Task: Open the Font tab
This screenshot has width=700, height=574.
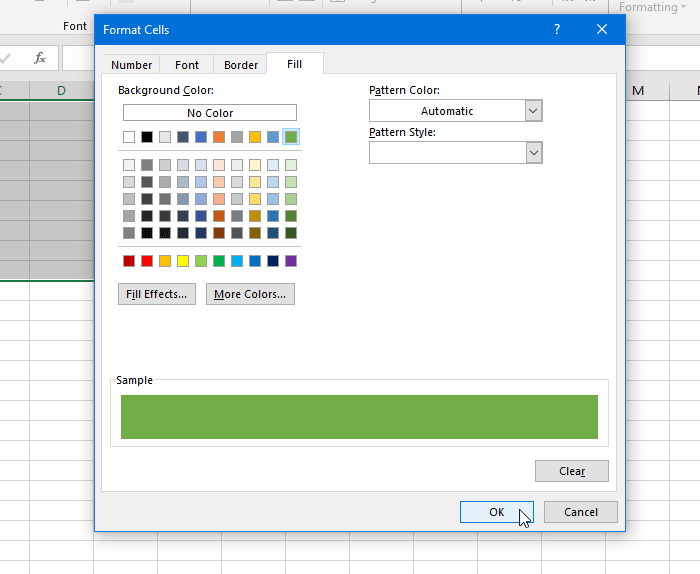Action: tap(187, 65)
